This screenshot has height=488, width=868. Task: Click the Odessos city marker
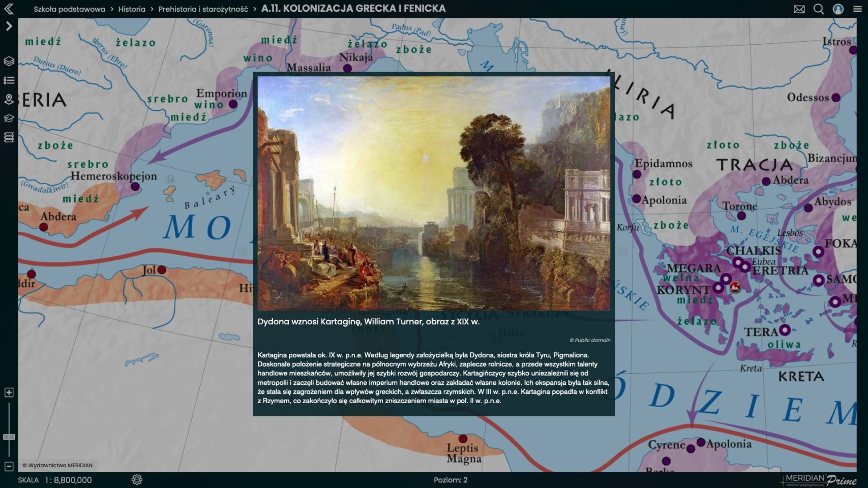click(836, 98)
